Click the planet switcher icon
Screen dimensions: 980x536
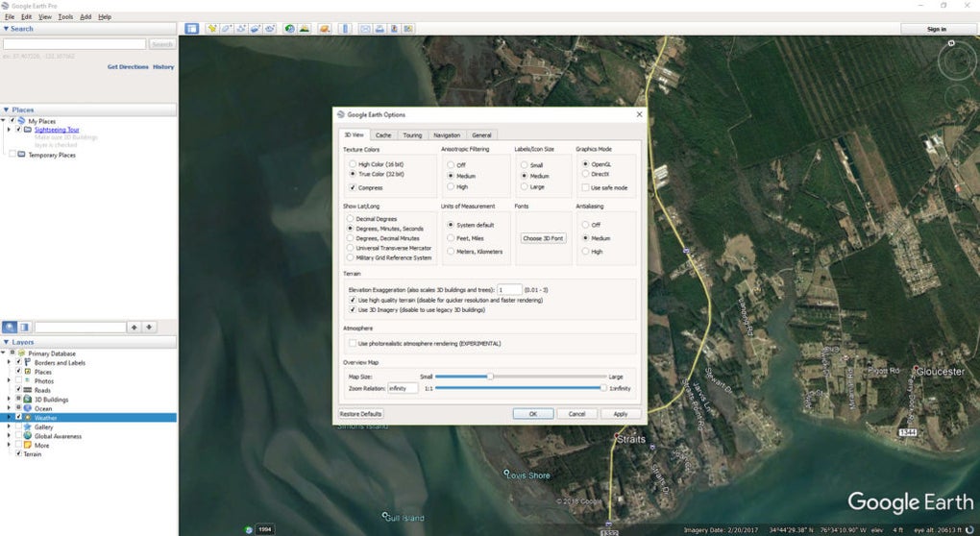coord(325,29)
